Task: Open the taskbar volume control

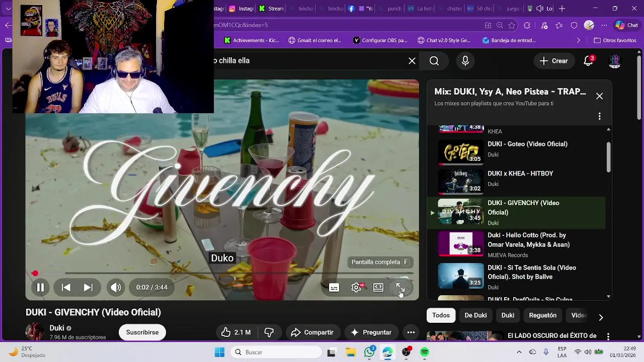Action: click(588, 352)
